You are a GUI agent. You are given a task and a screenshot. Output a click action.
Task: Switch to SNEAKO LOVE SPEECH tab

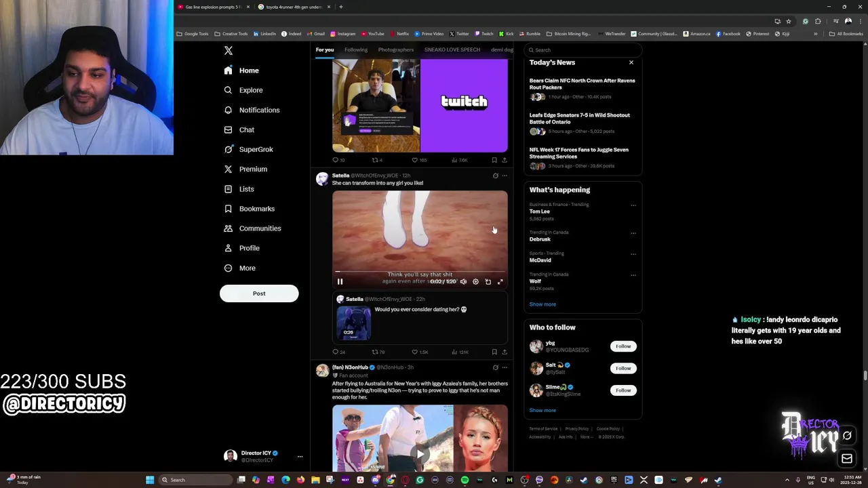pyautogui.click(x=452, y=49)
